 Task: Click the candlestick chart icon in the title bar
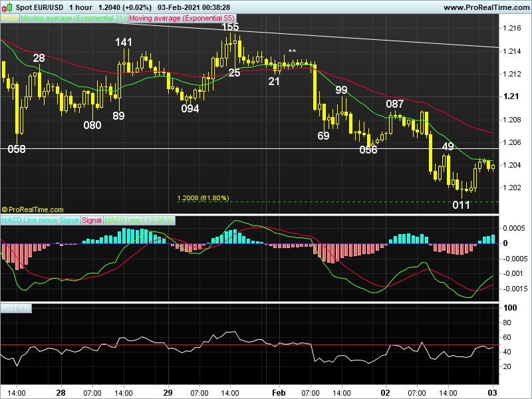(7, 7)
